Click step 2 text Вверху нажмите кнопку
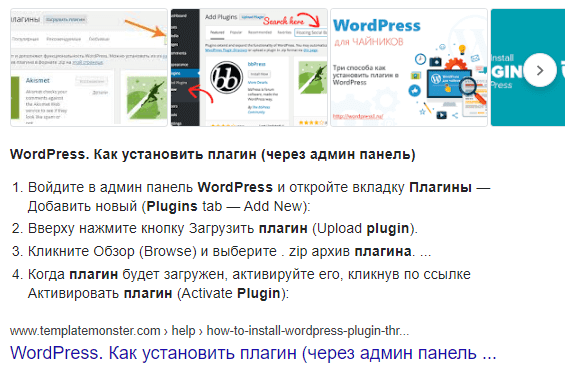Image resolution: width=565 pixels, height=377 pixels. tap(223, 229)
